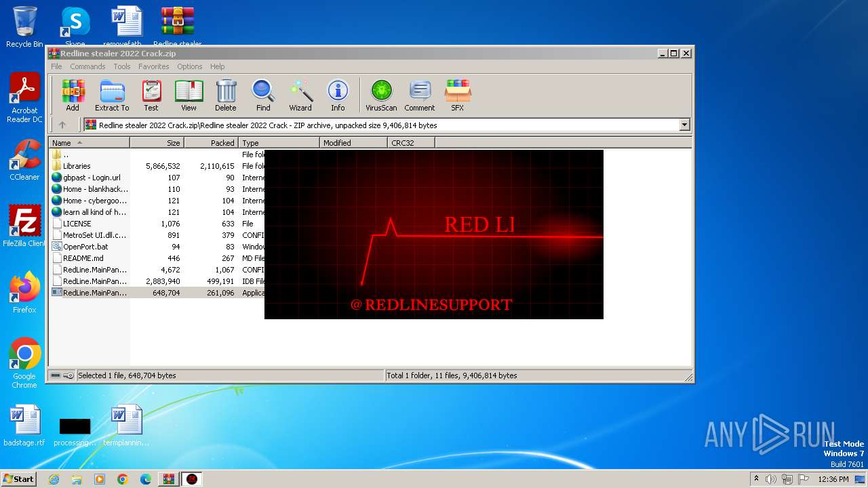Open Chrome from the taskbar
Image resolution: width=868 pixels, height=488 pixels.
click(123, 479)
